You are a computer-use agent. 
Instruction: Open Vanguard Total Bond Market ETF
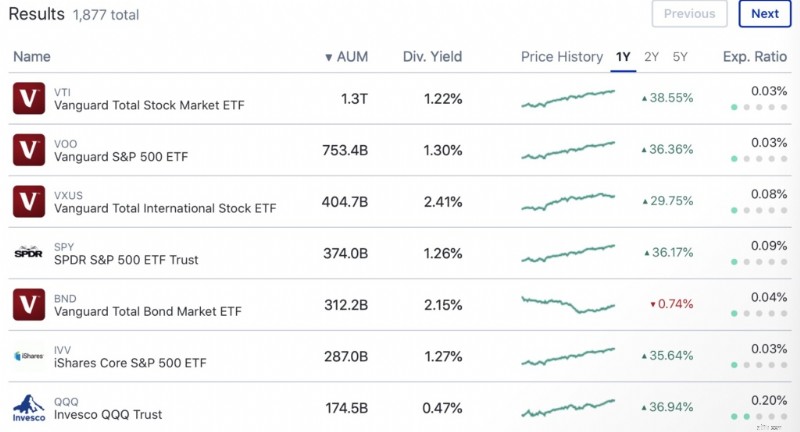(147, 312)
